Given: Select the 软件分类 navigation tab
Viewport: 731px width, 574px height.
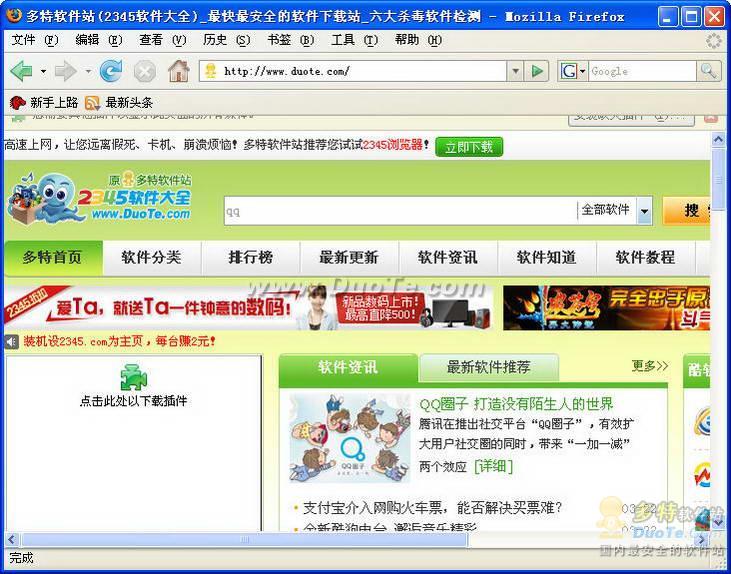Looking at the screenshot, I should point(152,257).
